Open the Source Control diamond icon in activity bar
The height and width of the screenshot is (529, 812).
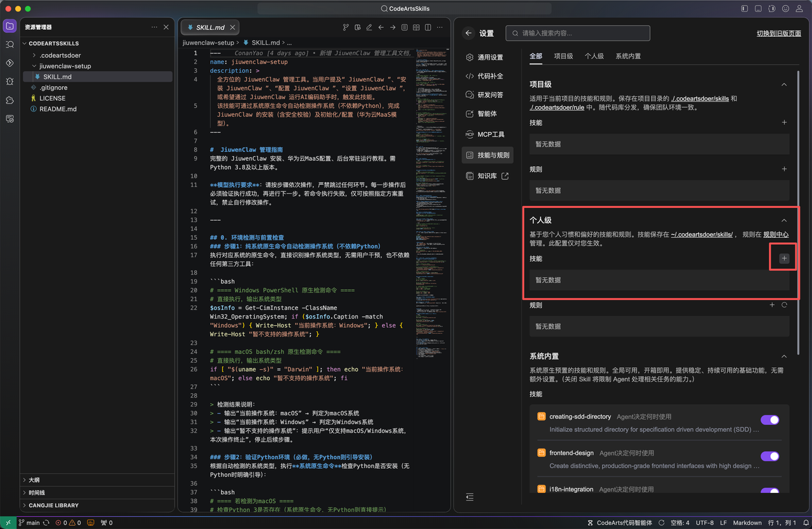click(10, 63)
